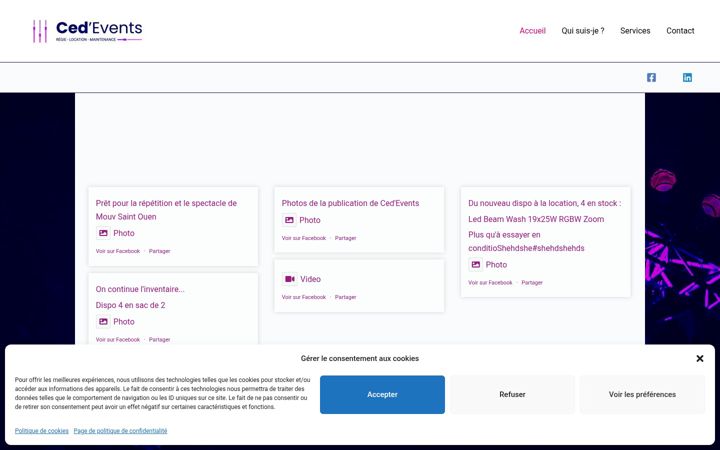Screen dimensions: 720x450
Task: Go to the Accueil menu item
Action: click(532, 31)
